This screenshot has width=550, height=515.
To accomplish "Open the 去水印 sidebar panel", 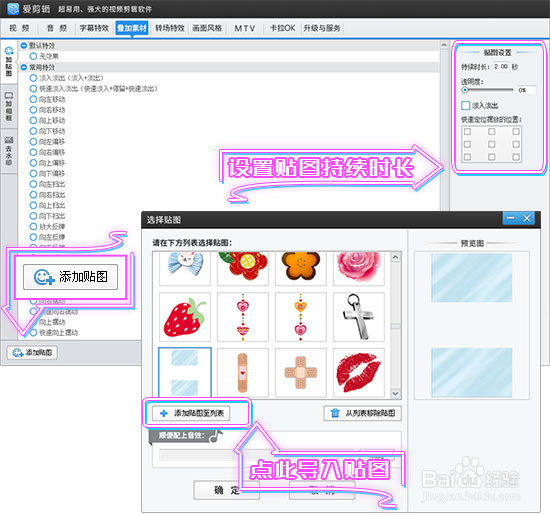I will 9,151.
